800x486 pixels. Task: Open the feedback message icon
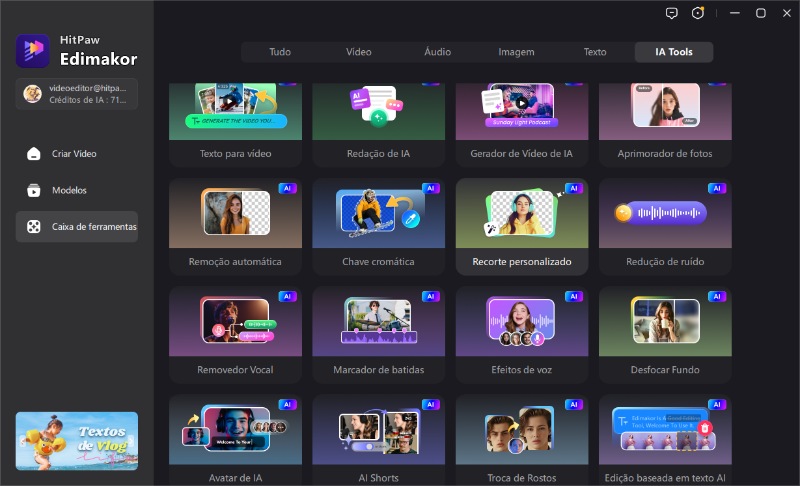671,13
